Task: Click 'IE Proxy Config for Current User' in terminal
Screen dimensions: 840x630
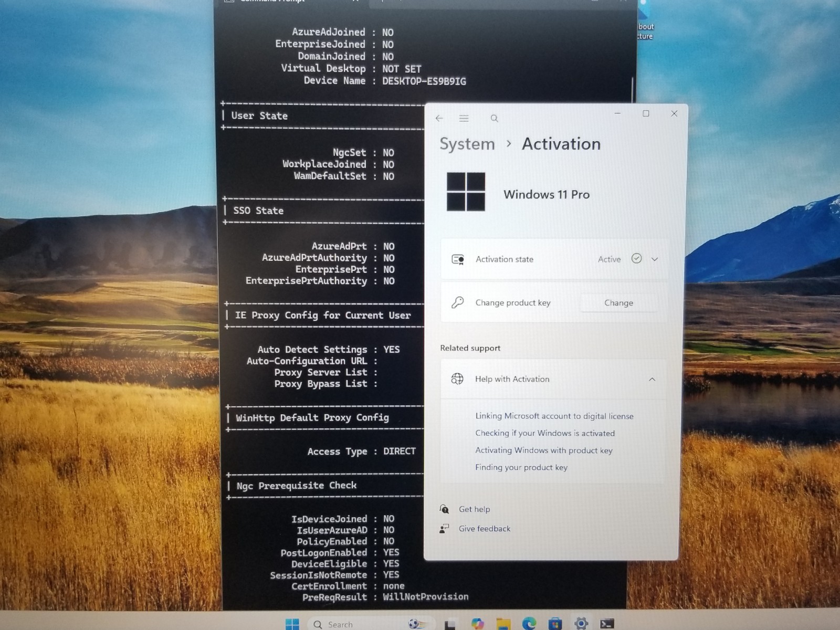Action: pyautogui.click(x=323, y=315)
